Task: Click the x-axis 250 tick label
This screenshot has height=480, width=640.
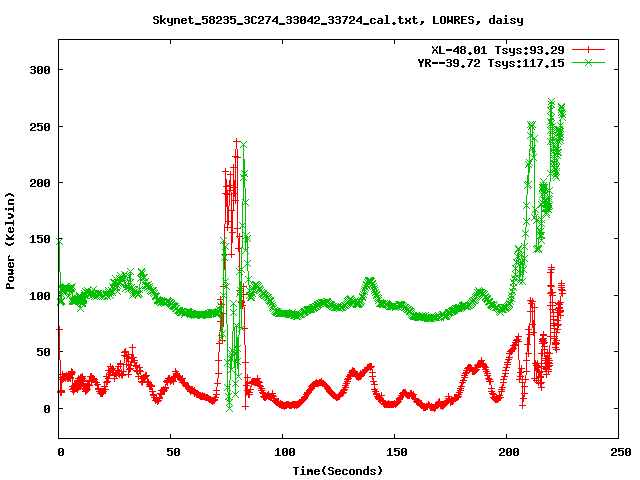Action: 620,452
